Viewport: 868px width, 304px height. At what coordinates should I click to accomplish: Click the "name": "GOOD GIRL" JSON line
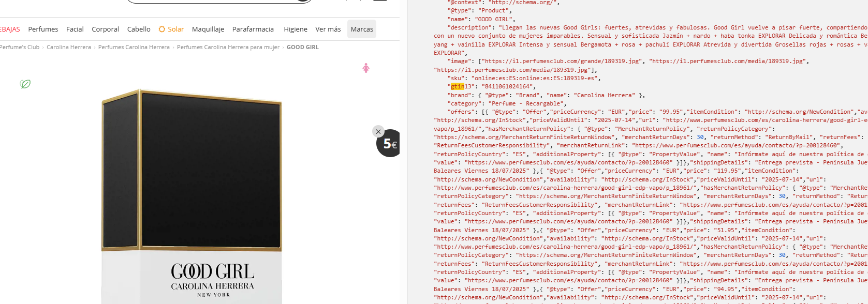tap(481, 19)
